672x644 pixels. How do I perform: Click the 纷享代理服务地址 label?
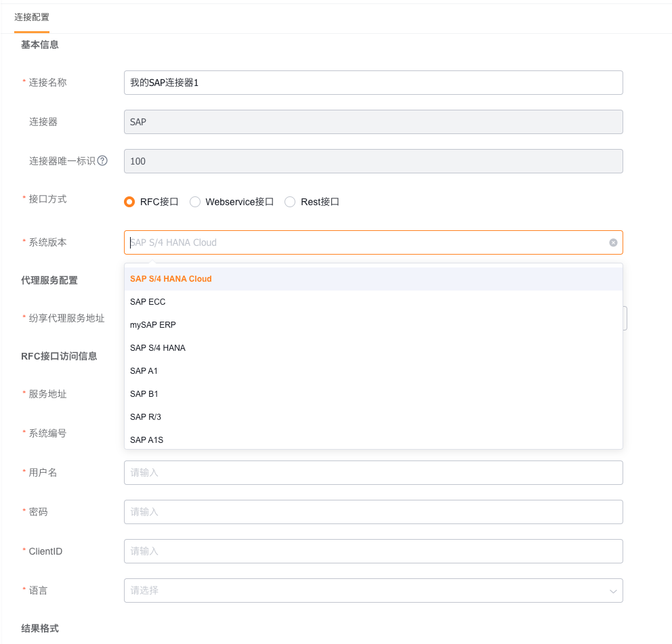pyautogui.click(x=66, y=318)
